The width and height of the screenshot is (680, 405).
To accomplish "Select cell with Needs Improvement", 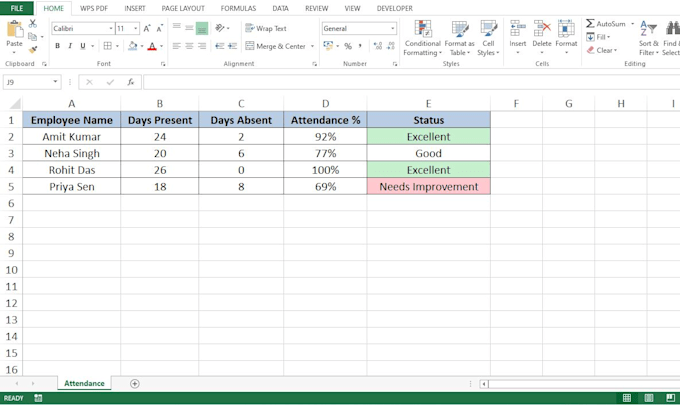I will (428, 186).
